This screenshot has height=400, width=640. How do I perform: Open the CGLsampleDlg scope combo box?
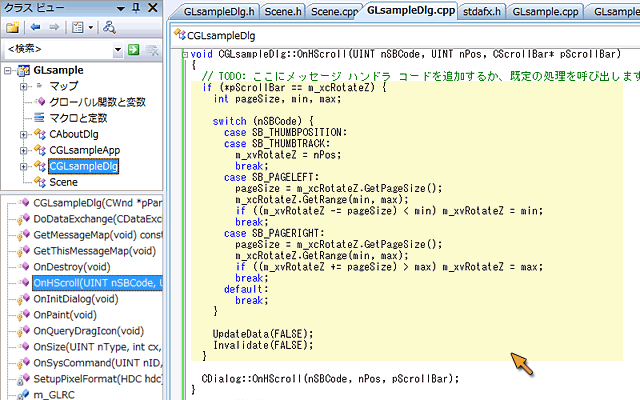tap(406, 36)
